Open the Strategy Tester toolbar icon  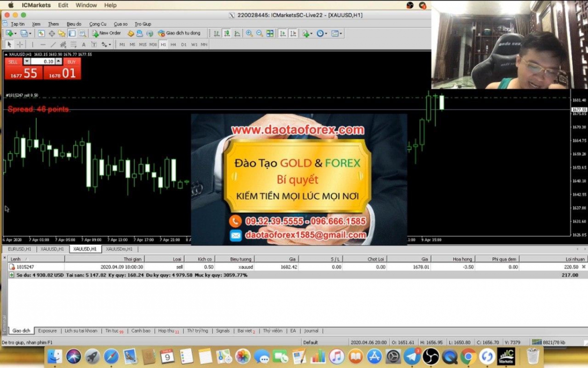click(82, 33)
